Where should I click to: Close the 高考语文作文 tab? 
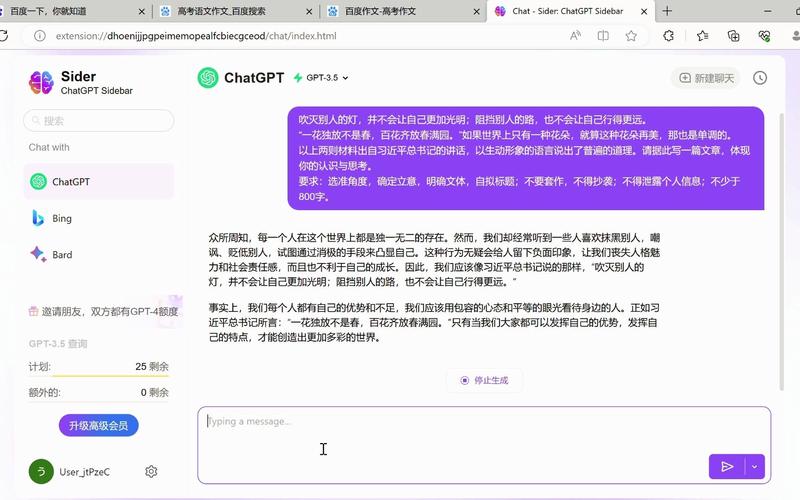[309, 11]
